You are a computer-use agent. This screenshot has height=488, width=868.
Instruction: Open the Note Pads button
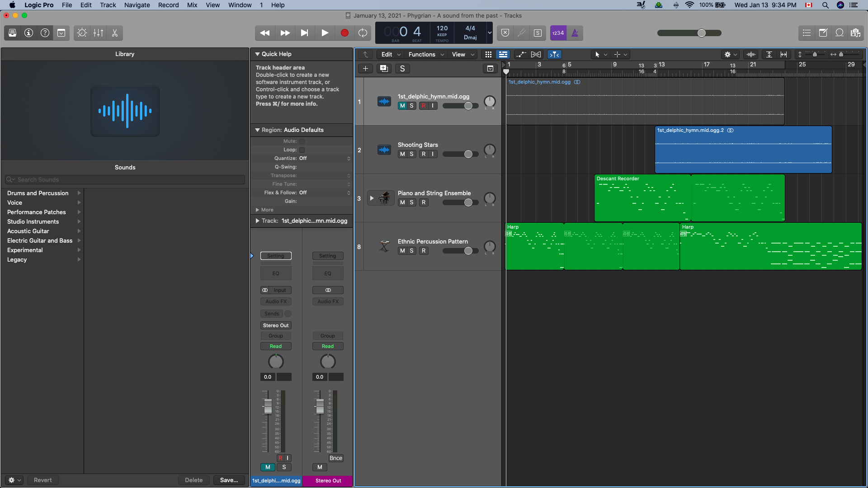pyautogui.click(x=823, y=33)
